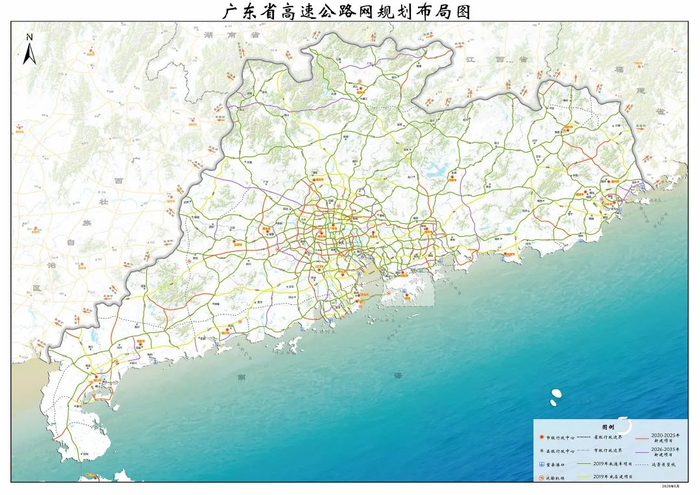Image resolution: width=700 pixels, height=495 pixels.
Task: Click the 省级行政边界 legend label
Action: coord(608,437)
